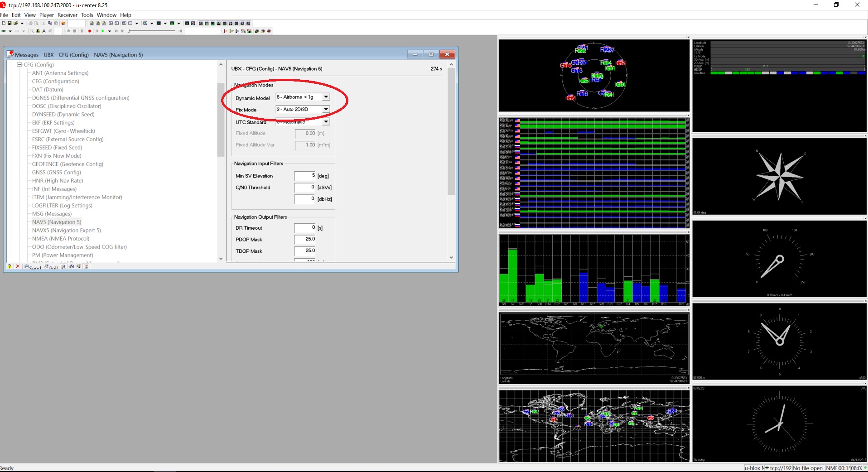Open the UTC Standard dropdown

pos(326,122)
